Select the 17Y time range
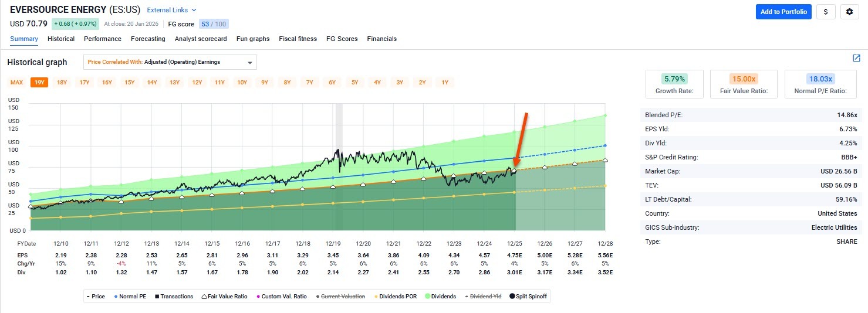Screen dimensions: 868x313 tap(85, 82)
